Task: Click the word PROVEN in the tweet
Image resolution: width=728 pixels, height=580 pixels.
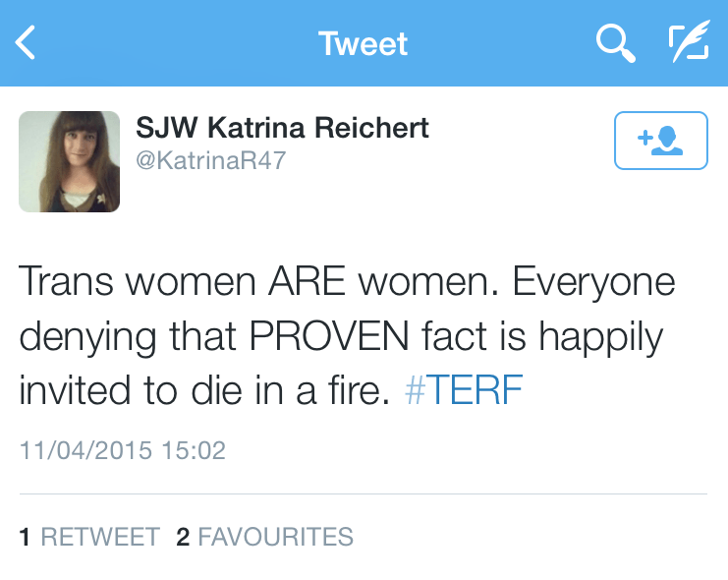Action: pos(327,337)
